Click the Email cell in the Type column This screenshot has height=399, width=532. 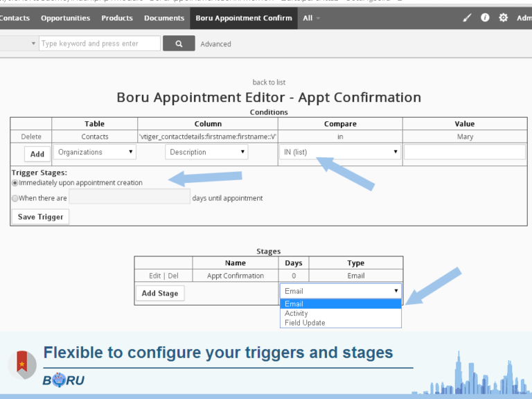pos(356,276)
